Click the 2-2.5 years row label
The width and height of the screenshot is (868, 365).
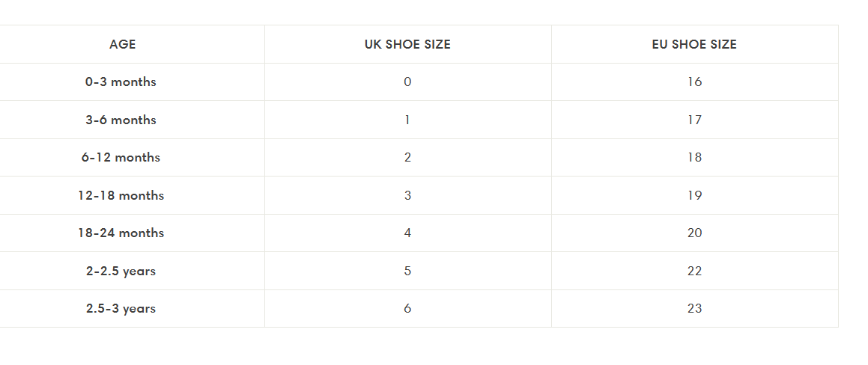point(121,271)
